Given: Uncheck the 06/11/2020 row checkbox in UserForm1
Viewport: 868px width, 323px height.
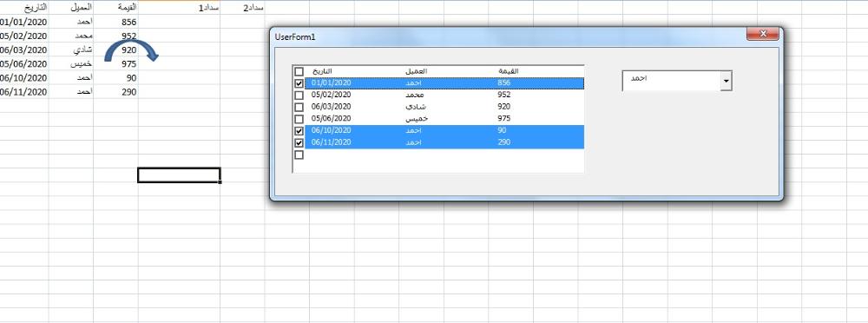Looking at the screenshot, I should point(299,143).
